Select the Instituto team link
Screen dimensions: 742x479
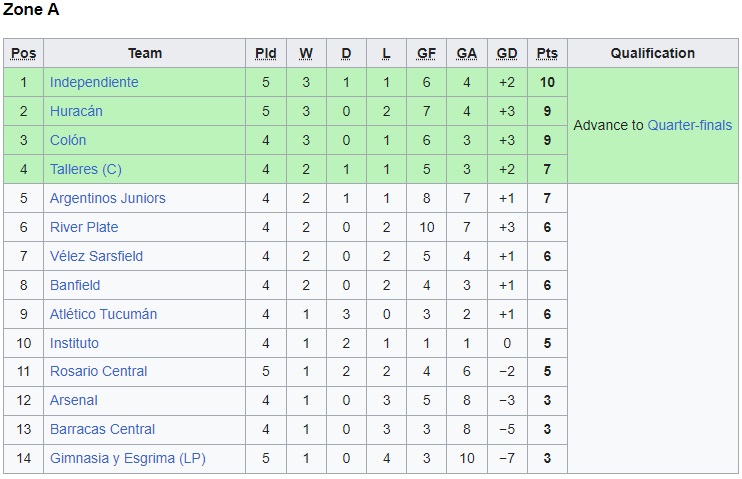[x=74, y=343]
